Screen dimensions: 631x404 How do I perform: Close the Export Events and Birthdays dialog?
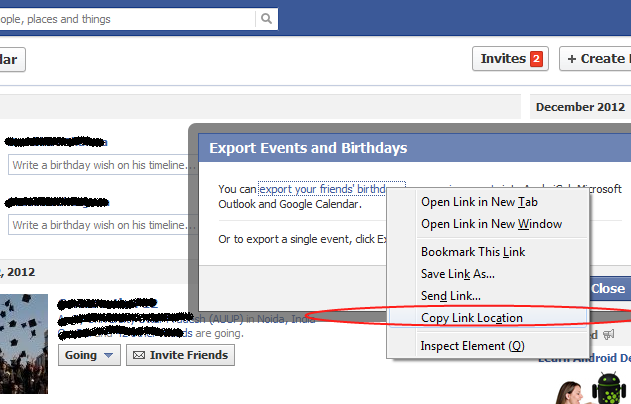(x=607, y=288)
